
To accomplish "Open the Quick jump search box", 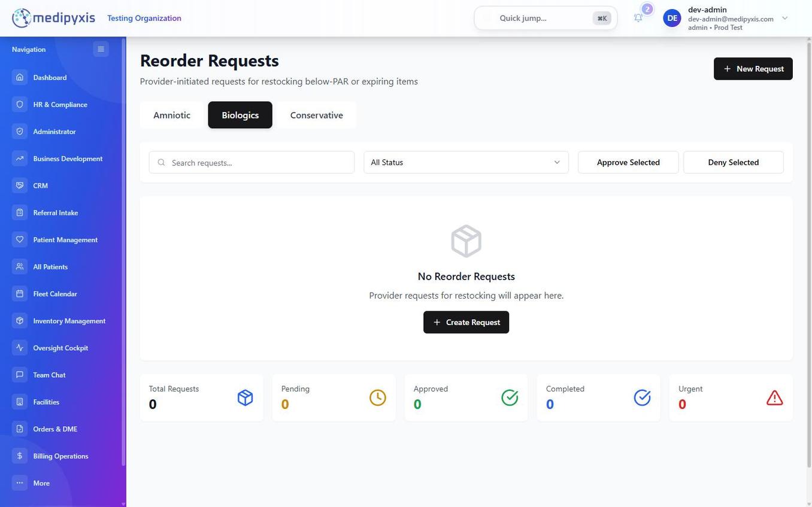I will 546,18.
